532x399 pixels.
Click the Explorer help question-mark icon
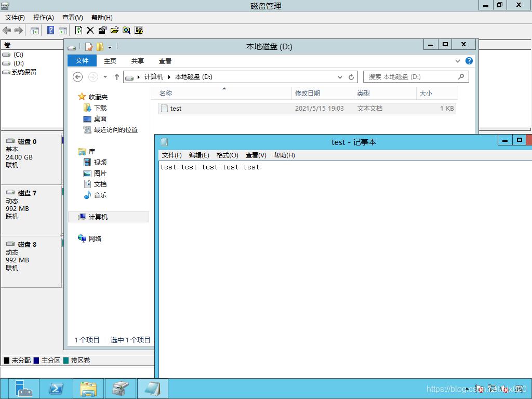[x=469, y=61]
